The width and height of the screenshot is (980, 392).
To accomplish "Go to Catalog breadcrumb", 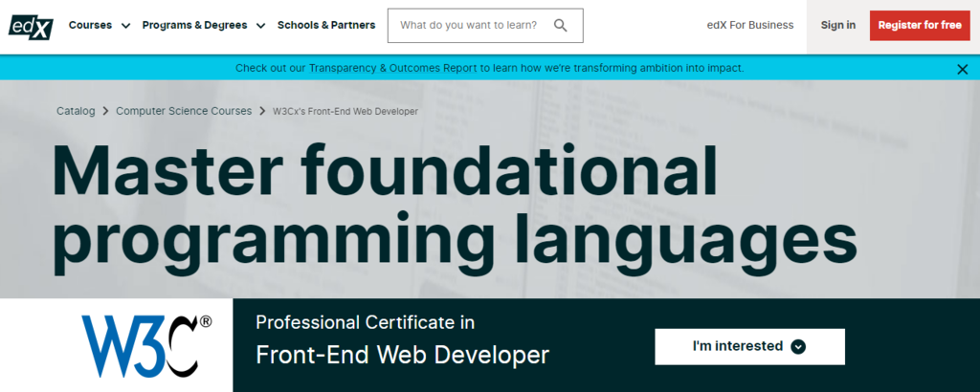I will (x=76, y=111).
